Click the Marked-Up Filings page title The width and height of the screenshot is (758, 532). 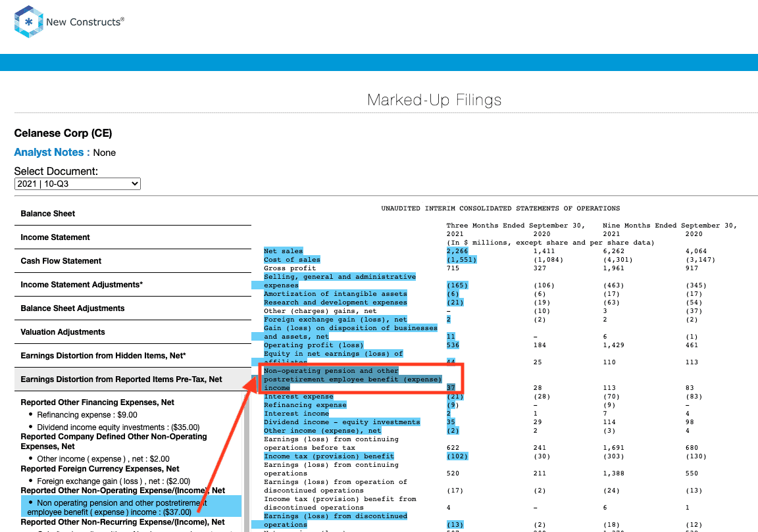[x=434, y=99]
